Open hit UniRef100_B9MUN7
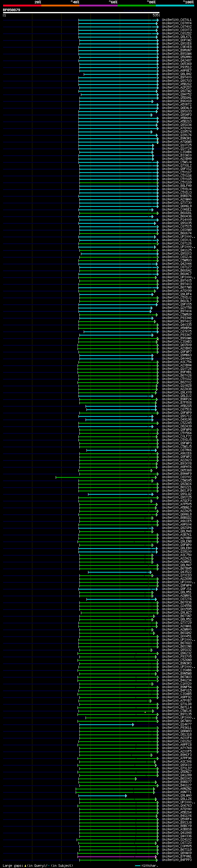197x868 pixels. [x=176, y=50]
